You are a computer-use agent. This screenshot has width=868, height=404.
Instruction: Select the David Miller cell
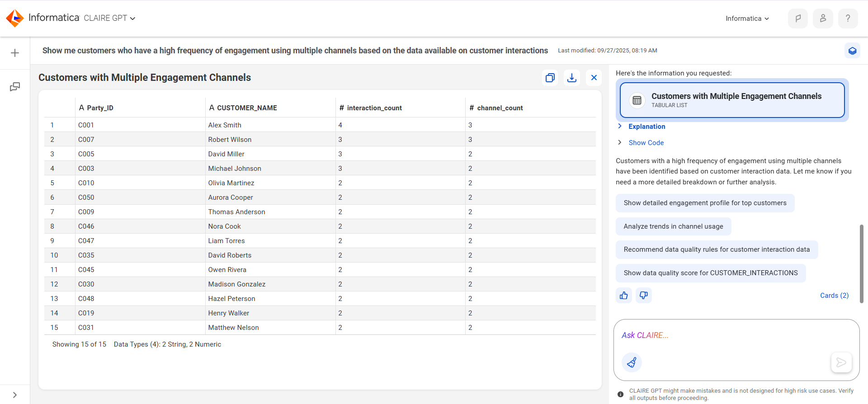270,154
